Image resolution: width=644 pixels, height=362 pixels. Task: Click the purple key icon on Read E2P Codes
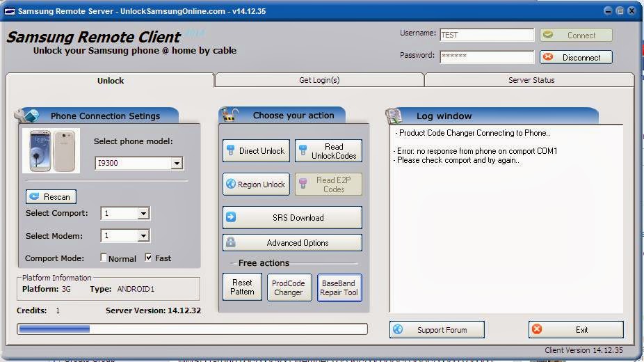pos(303,184)
